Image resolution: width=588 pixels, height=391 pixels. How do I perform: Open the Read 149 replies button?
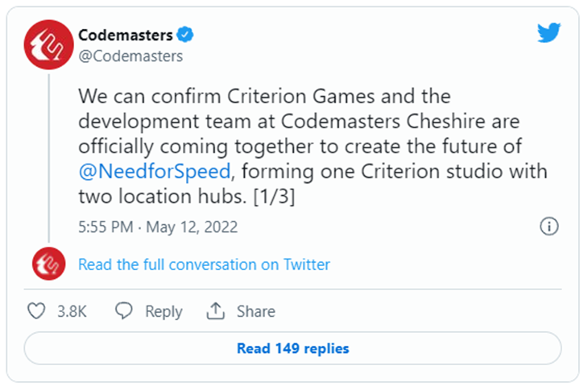tap(293, 348)
